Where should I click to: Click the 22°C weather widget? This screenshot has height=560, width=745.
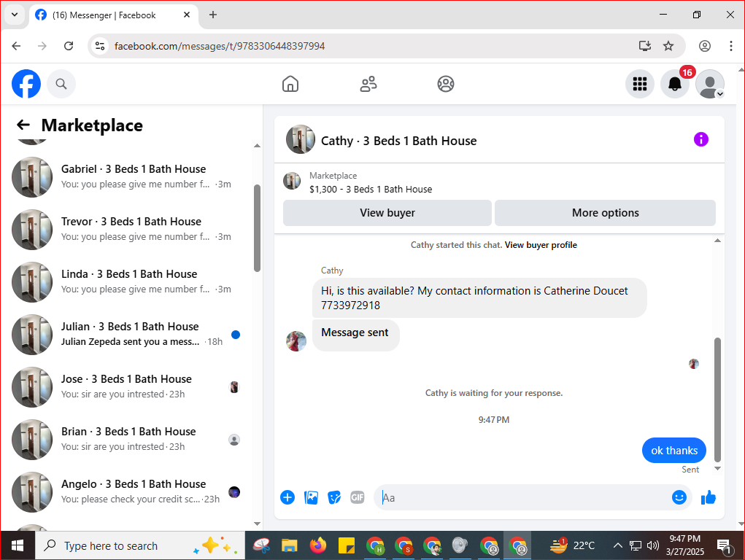[x=573, y=545]
